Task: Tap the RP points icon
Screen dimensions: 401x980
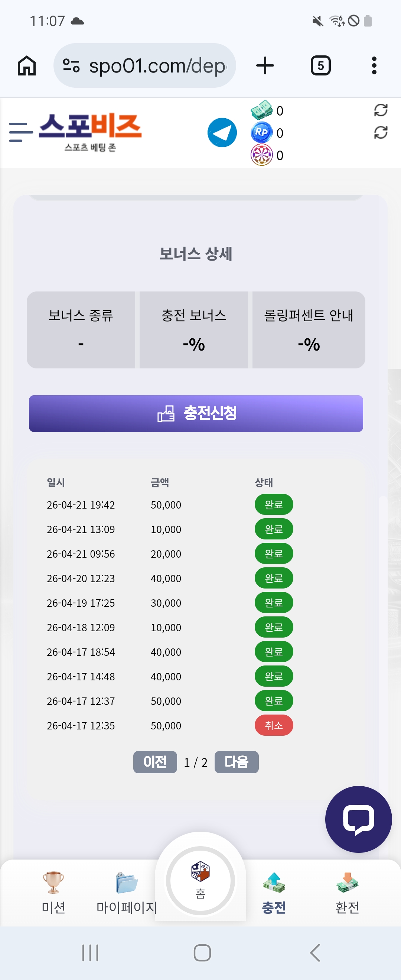Action: (261, 132)
